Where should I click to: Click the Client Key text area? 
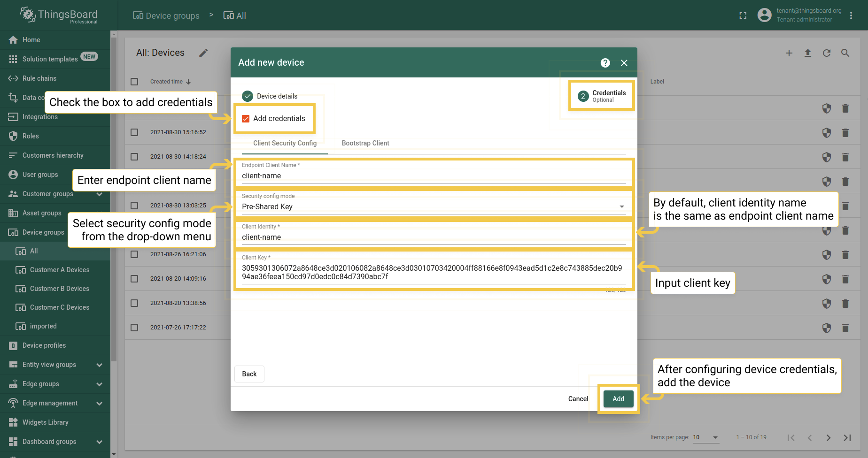coord(434,272)
